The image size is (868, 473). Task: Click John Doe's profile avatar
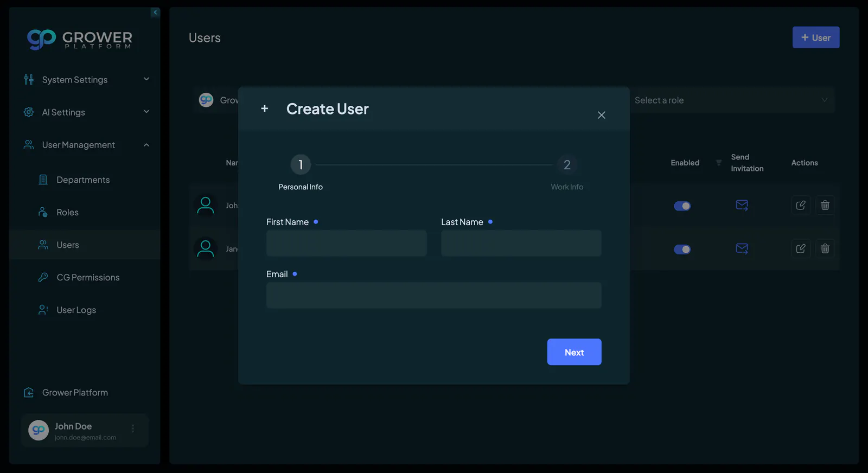tap(39, 430)
